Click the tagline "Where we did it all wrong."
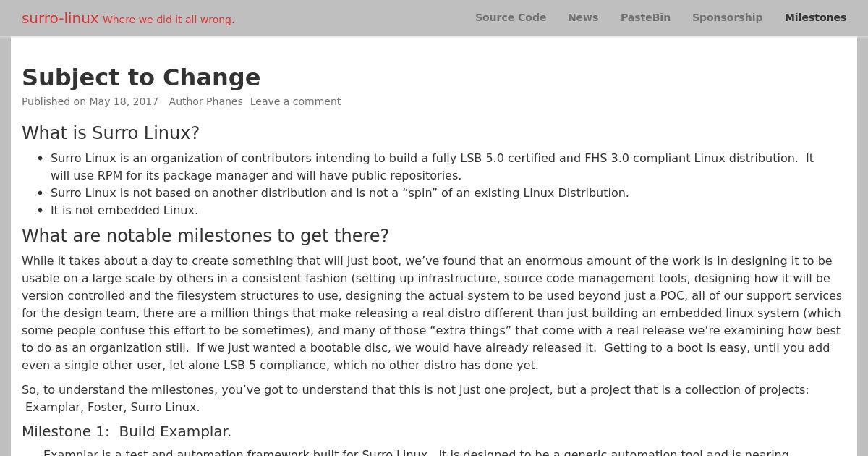The height and width of the screenshot is (456, 868). 169,20
